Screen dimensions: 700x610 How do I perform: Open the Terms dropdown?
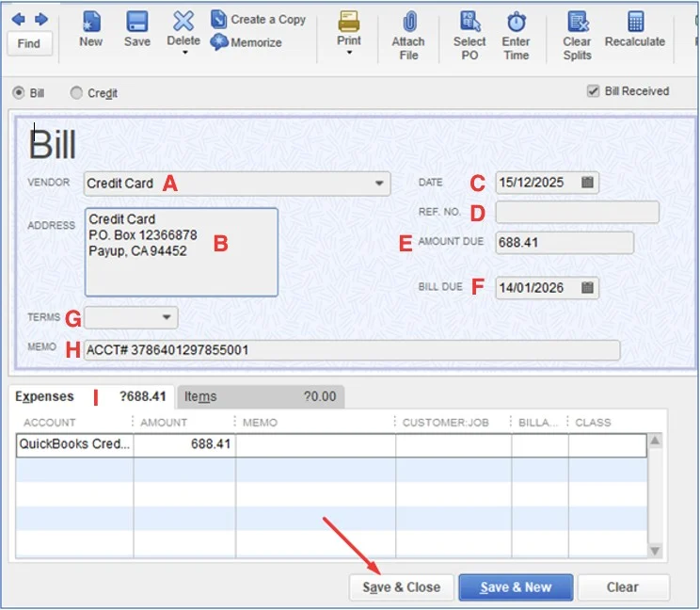pos(167,317)
